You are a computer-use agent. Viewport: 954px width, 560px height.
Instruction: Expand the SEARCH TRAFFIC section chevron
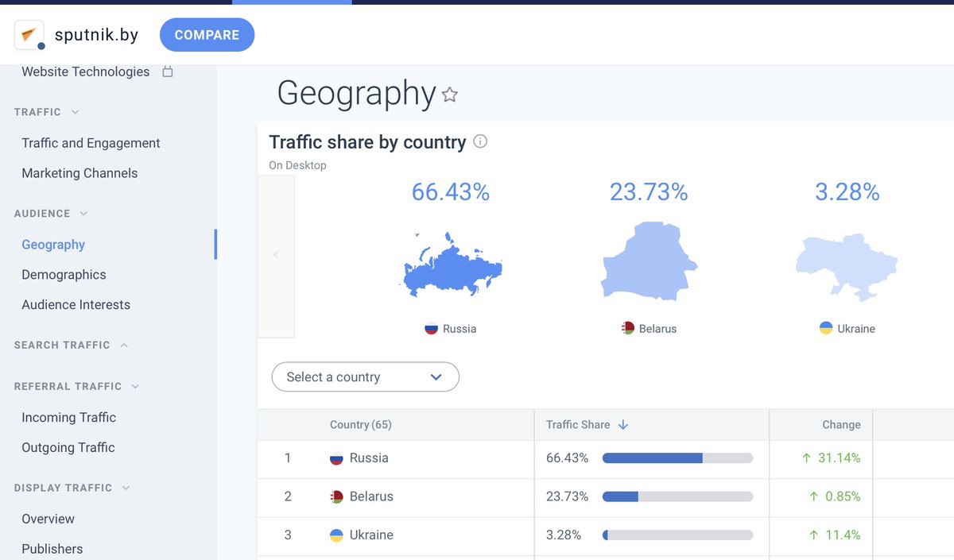[124, 346]
